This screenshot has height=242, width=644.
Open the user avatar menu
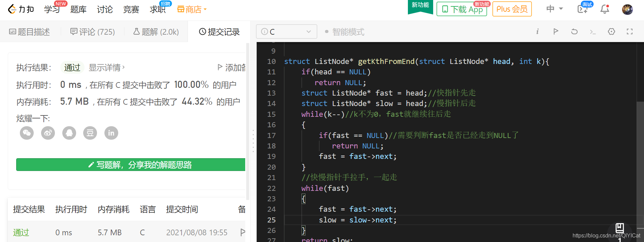627,9
